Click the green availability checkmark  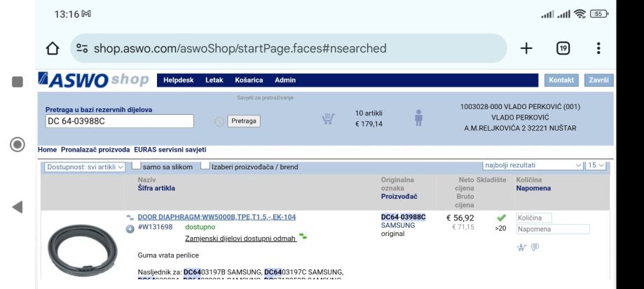(501, 218)
